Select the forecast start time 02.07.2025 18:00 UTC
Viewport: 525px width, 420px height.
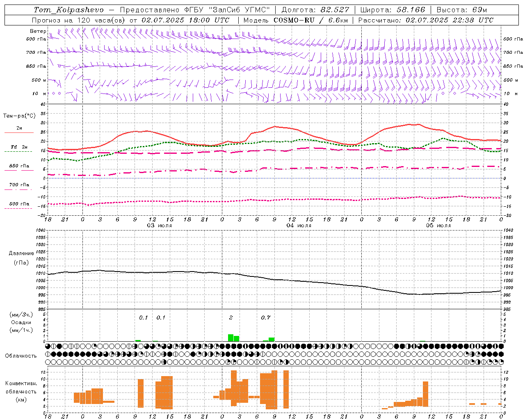coord(185,20)
